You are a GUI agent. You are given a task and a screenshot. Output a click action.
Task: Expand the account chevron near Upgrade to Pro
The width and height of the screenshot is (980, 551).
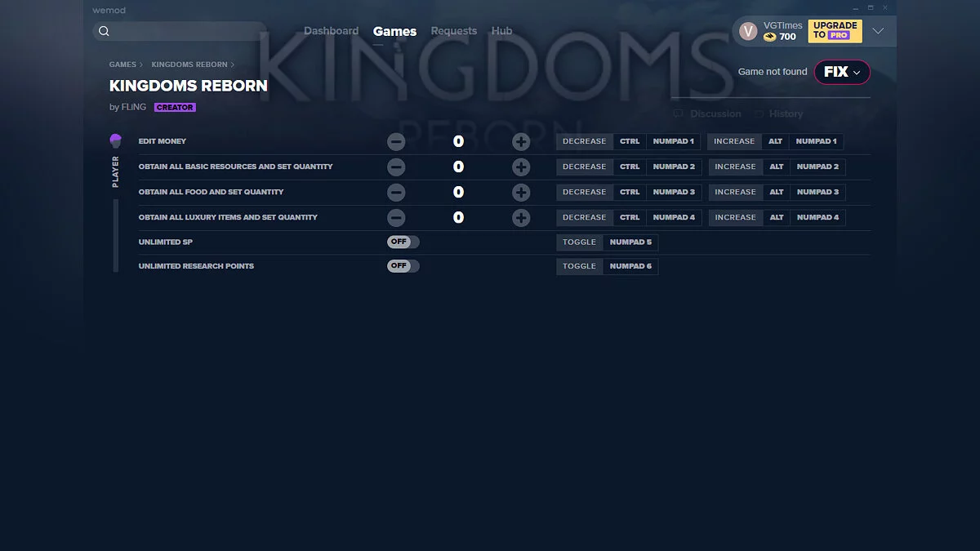click(879, 30)
